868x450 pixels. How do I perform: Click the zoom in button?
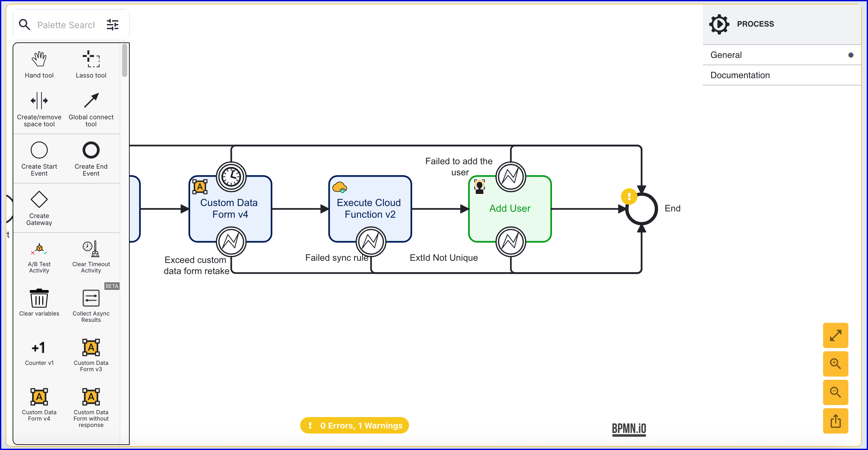pyautogui.click(x=835, y=364)
